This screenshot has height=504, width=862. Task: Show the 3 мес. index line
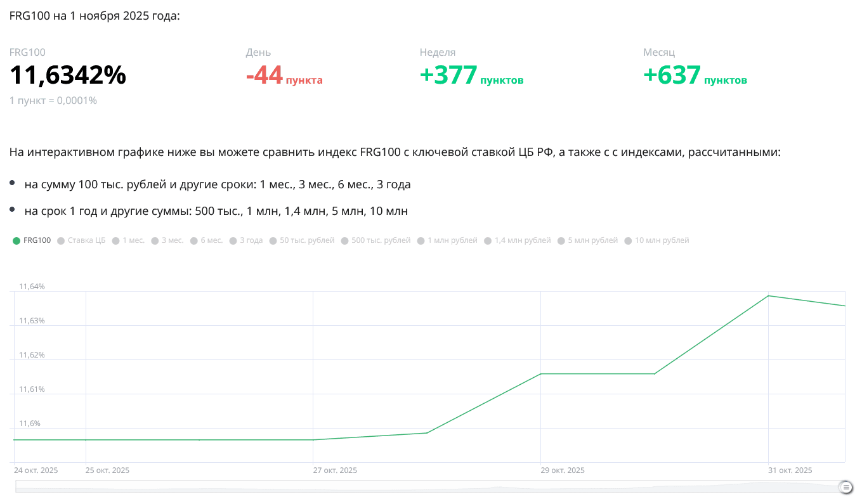click(x=172, y=240)
